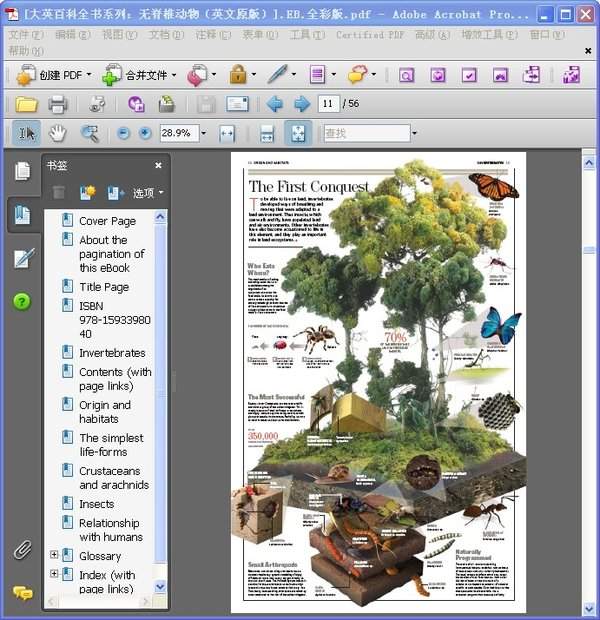This screenshot has width=600, height=620.
Task: Jump to the Origin and habitats bookmark
Action: pyautogui.click(x=105, y=412)
